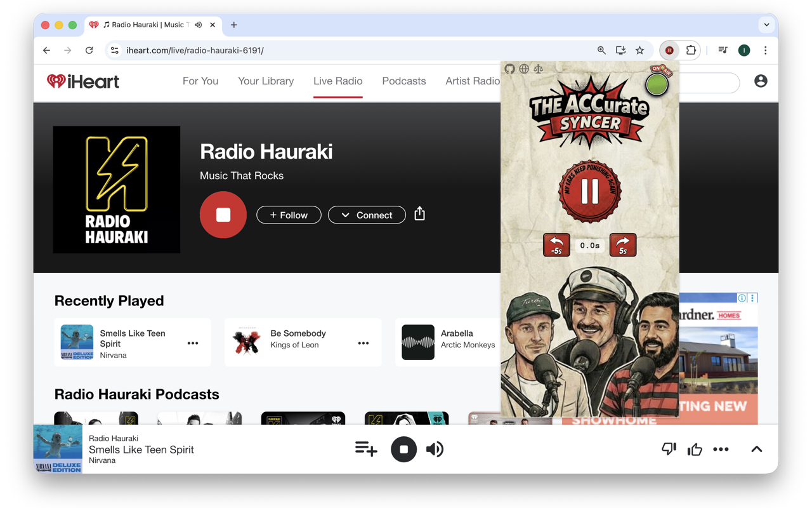Click Radio Hauraki station name in the player bar

[x=114, y=438]
